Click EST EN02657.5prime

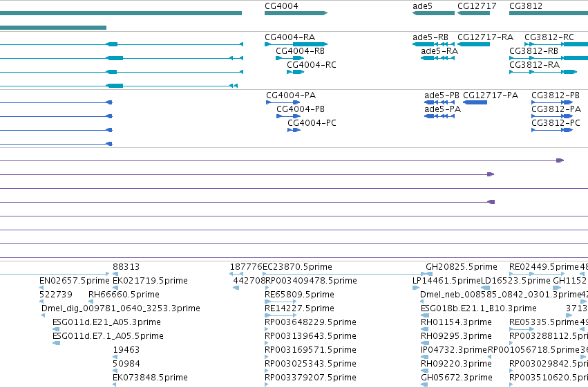click(41, 288)
